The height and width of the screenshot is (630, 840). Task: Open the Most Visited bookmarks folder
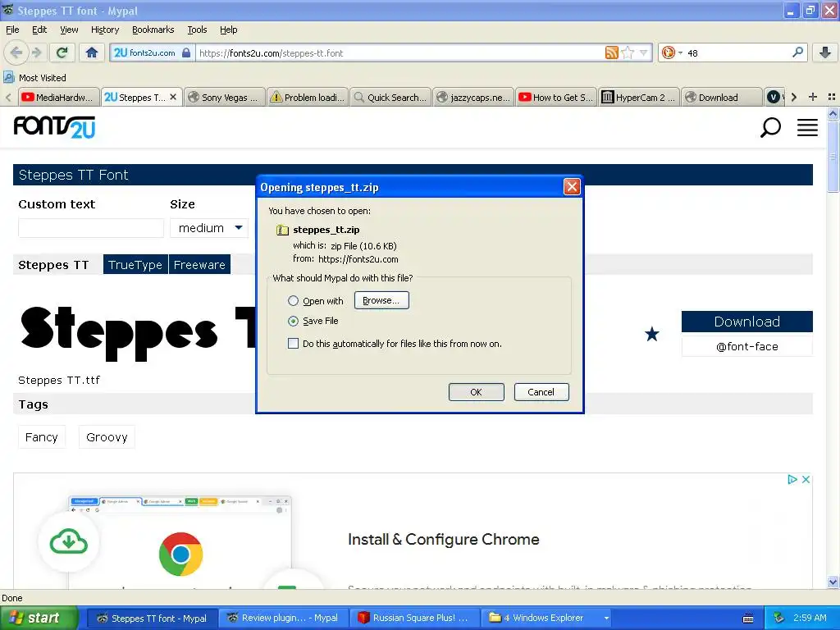click(35, 78)
